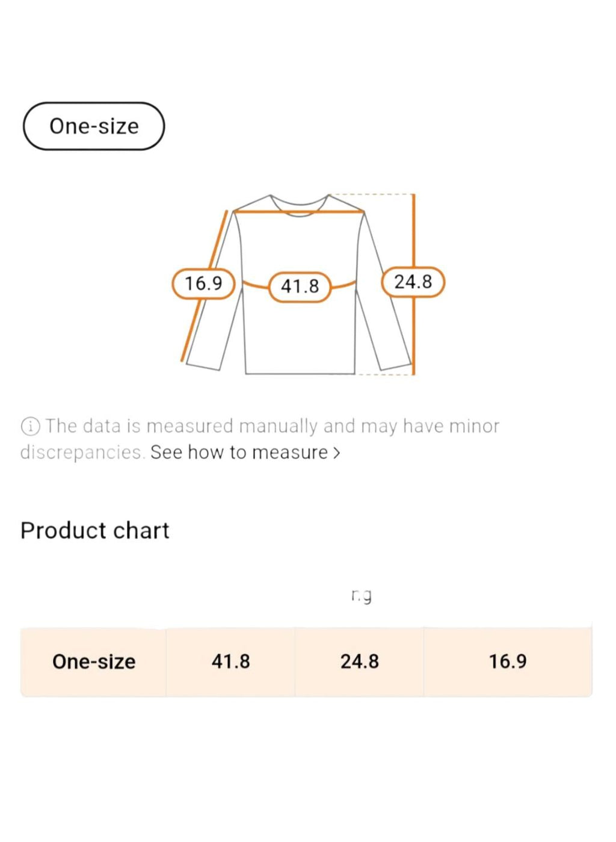Tap the chevron after See how to measure
The width and height of the screenshot is (616, 842).
[x=336, y=453]
